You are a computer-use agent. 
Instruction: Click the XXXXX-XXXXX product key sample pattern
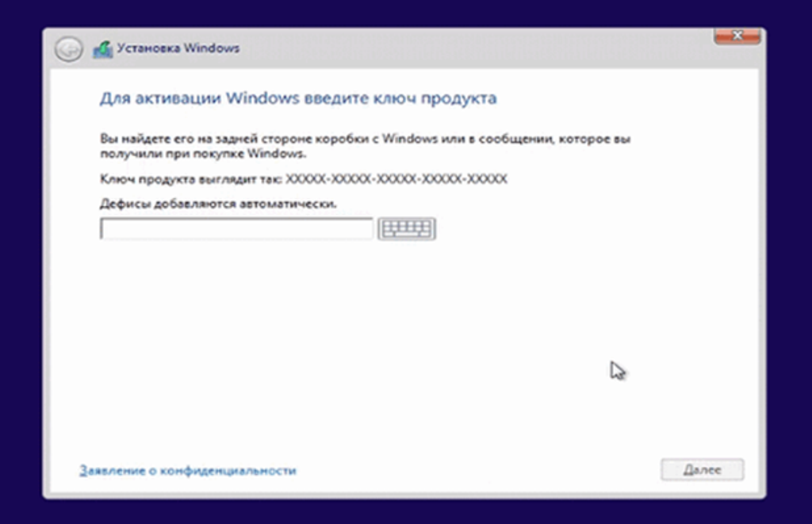[396, 179]
